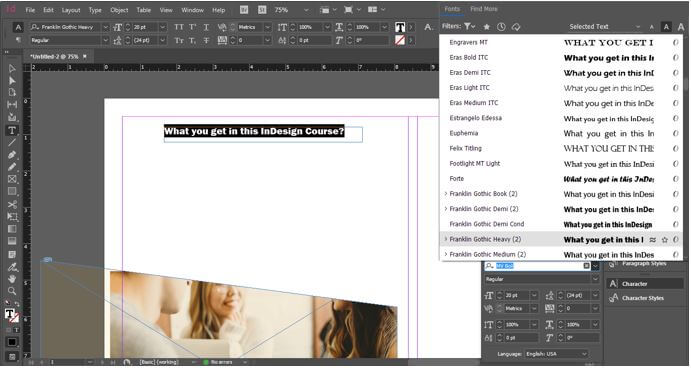Select the Direct Selection tool
The width and height of the screenshot is (691, 368).
point(12,81)
